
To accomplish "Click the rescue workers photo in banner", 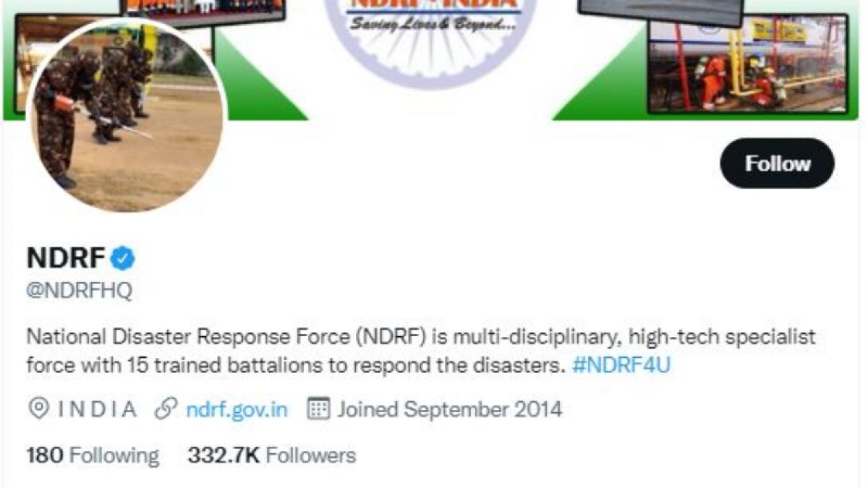I will (748, 67).
